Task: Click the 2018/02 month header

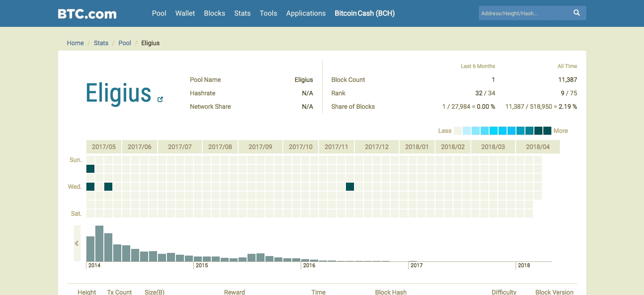Action: tap(453, 147)
